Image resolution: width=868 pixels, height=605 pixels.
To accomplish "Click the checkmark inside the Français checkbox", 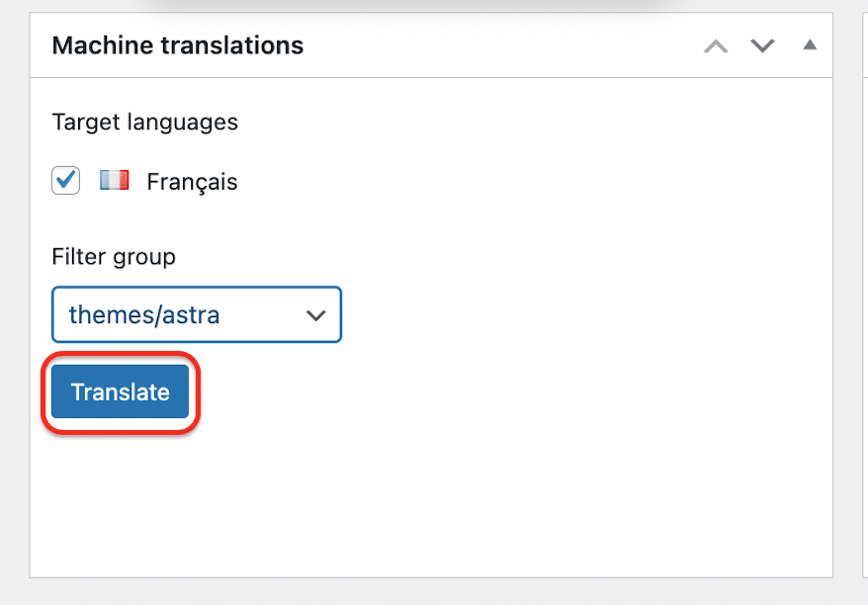I will [65, 180].
